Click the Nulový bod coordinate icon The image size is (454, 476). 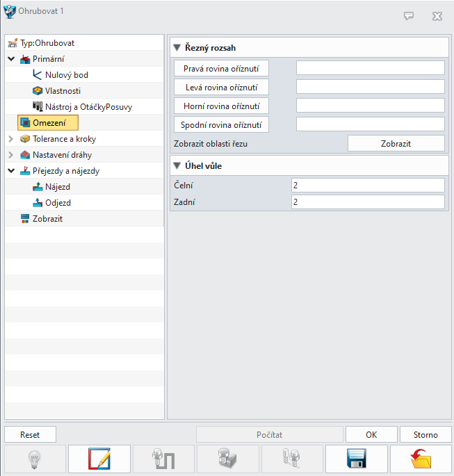click(x=37, y=74)
